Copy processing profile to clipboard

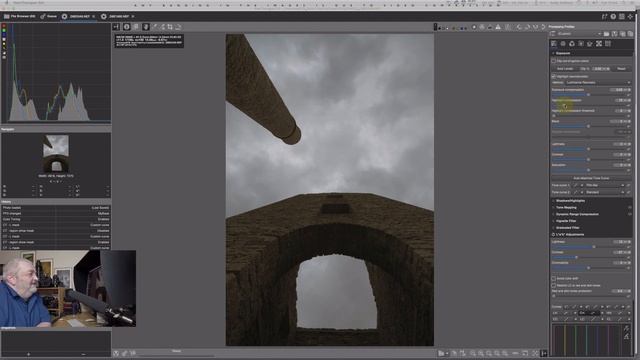[623, 34]
